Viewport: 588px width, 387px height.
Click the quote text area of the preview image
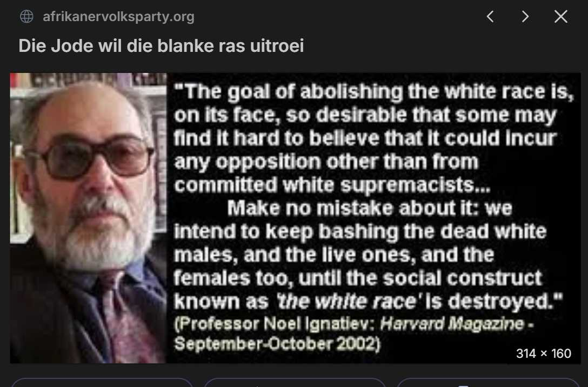(x=373, y=218)
